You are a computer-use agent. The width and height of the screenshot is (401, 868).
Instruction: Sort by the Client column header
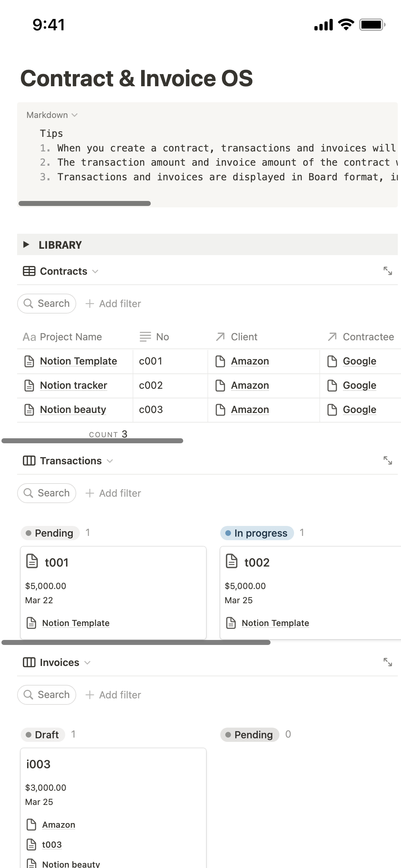pos(244,337)
